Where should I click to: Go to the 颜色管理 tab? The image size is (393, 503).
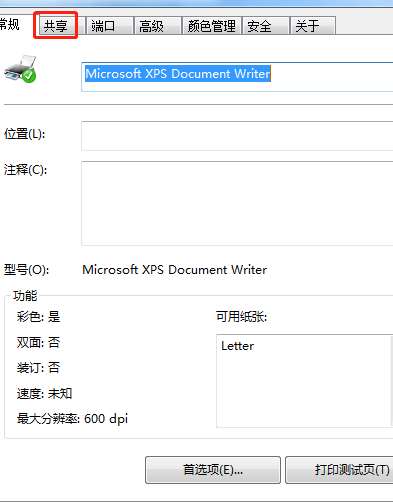coord(212,26)
